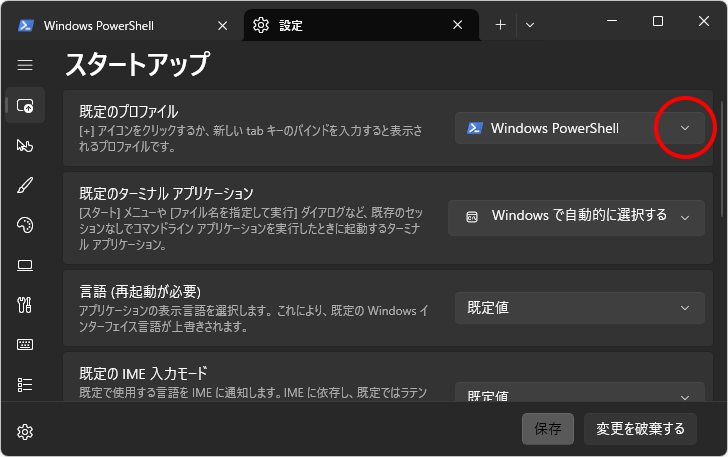Image resolution: width=728 pixels, height=457 pixels.
Task: Click the 既定のターミナル アプリケーション label
Action: (166, 193)
